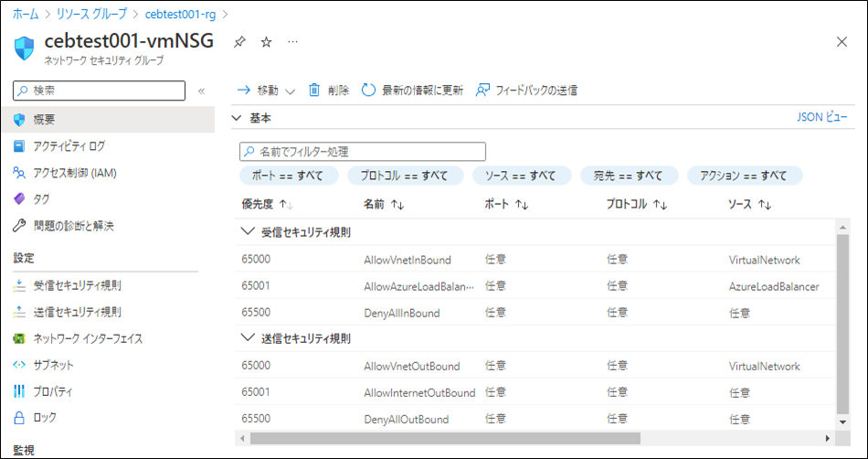
Task: Sort by ソース column header
Action: coord(750,204)
